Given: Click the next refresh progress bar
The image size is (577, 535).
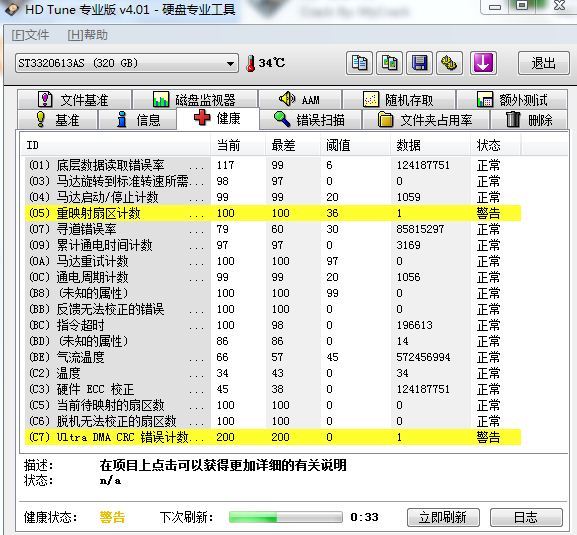Looking at the screenshot, I should (286, 517).
